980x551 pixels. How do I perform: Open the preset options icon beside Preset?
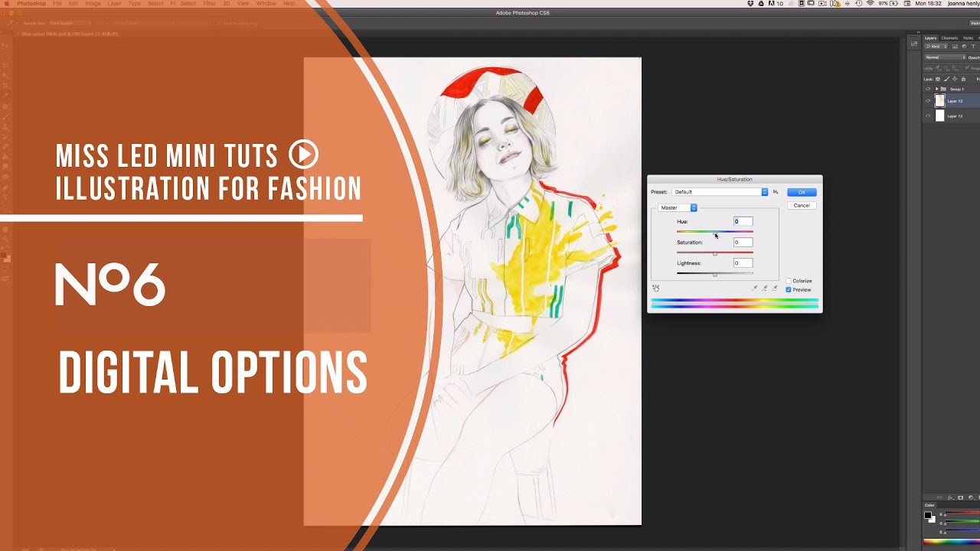tap(776, 192)
